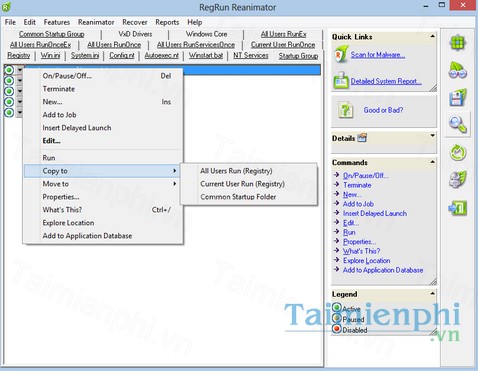The image size is (478, 371).
Task: Click What's This? link in Commands panel
Action: coord(362,251)
